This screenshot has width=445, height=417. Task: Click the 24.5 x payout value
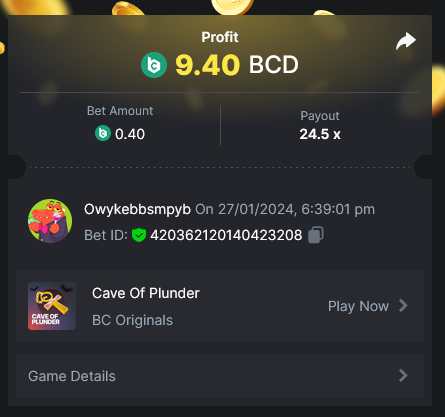(x=320, y=134)
